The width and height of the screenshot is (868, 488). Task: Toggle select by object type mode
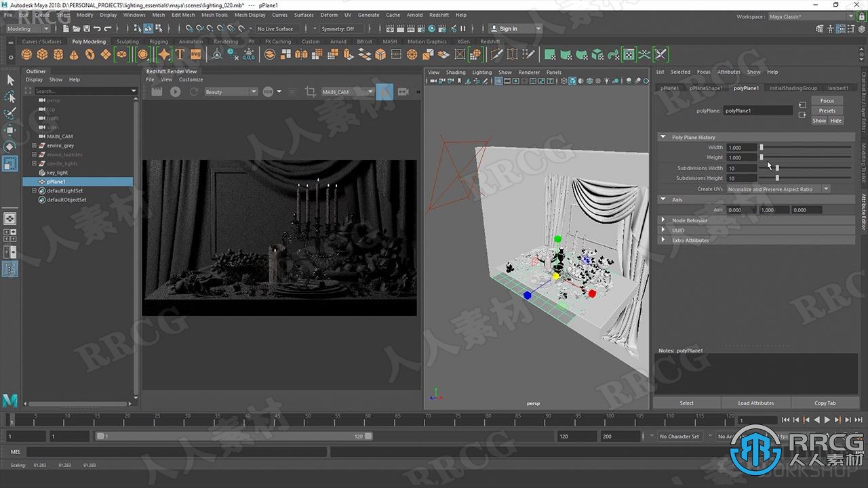click(x=148, y=28)
